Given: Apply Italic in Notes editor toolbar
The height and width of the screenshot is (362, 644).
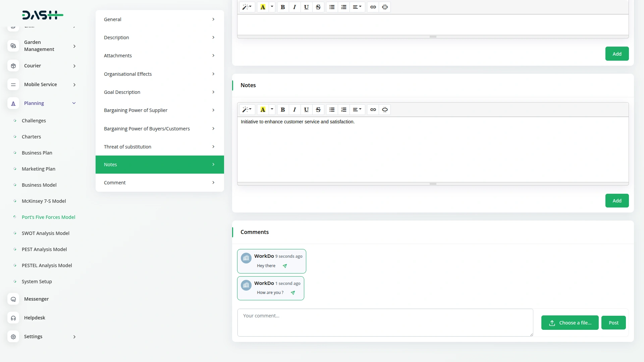Looking at the screenshot, I should pos(294,110).
